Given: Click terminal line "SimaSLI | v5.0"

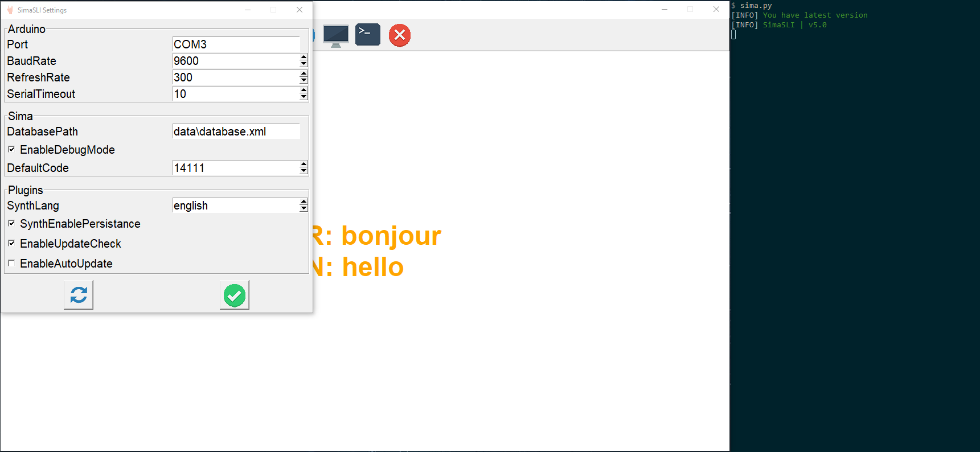Looking at the screenshot, I should point(795,25).
